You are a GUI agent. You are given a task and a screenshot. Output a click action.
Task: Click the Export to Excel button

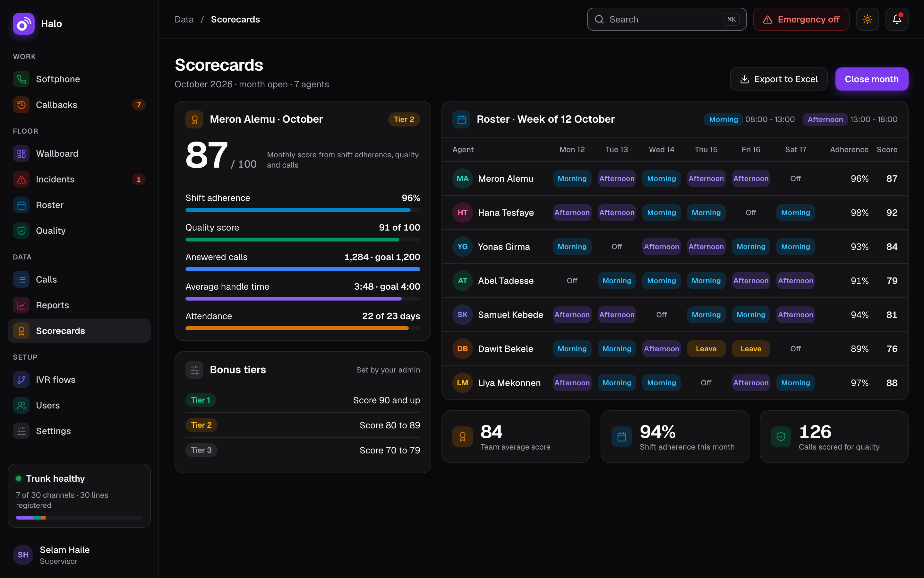tap(779, 79)
